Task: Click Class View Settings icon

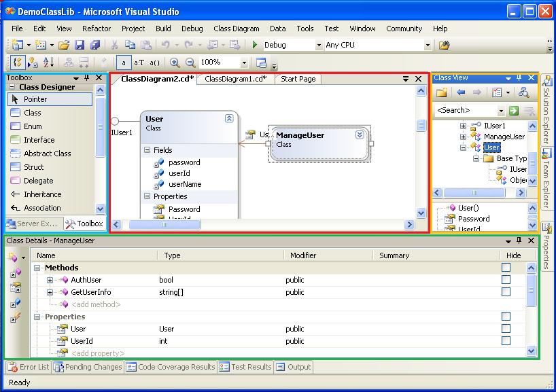Action: point(497,93)
